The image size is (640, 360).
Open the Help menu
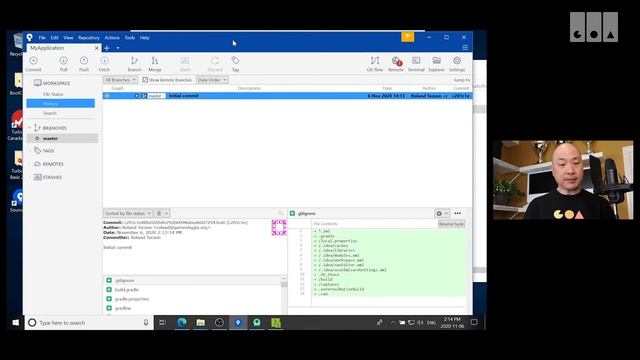pyautogui.click(x=144, y=38)
